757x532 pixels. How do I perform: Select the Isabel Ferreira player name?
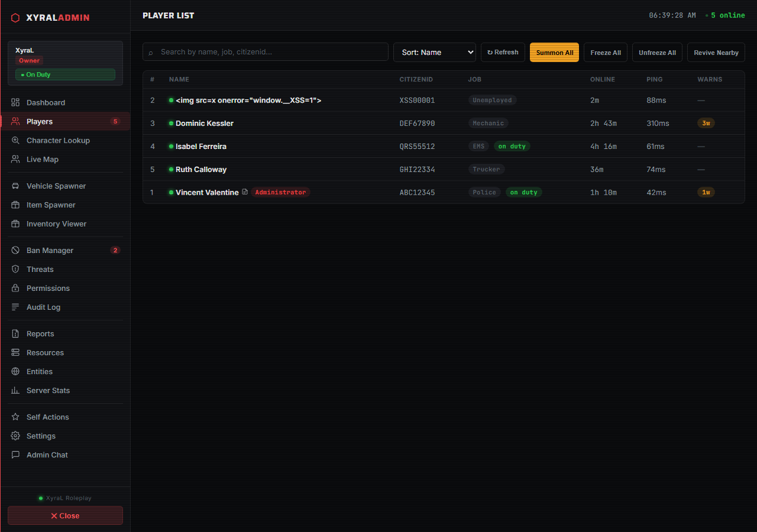(x=201, y=146)
